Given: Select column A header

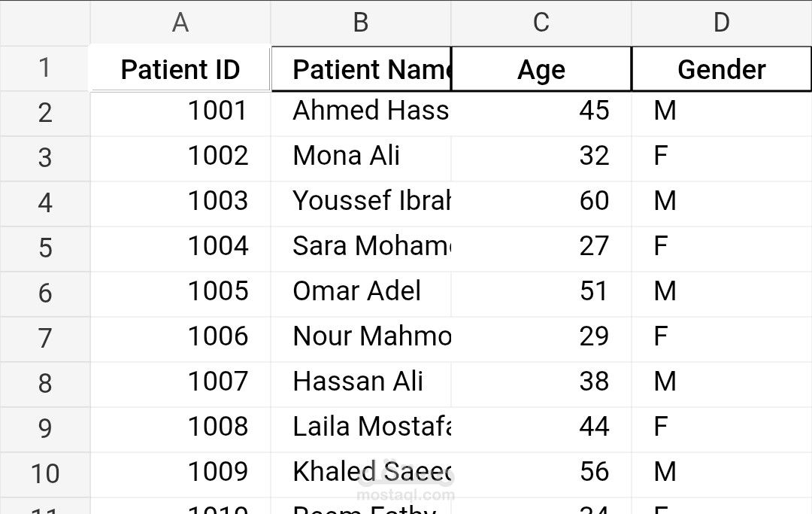Looking at the screenshot, I should point(180,23).
